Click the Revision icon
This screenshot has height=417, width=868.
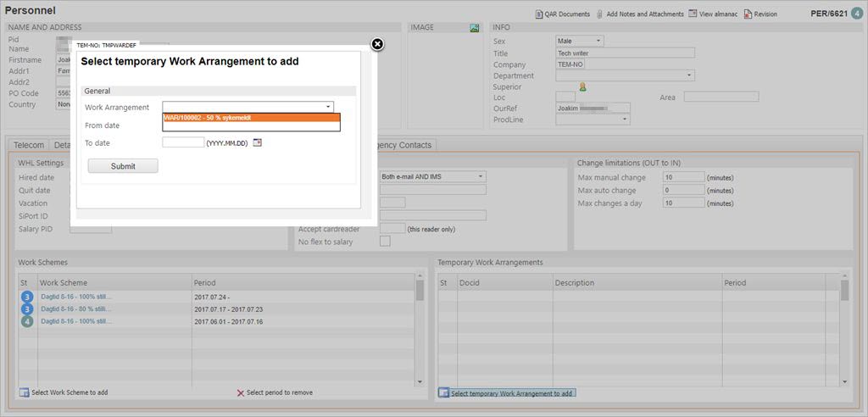coord(748,14)
